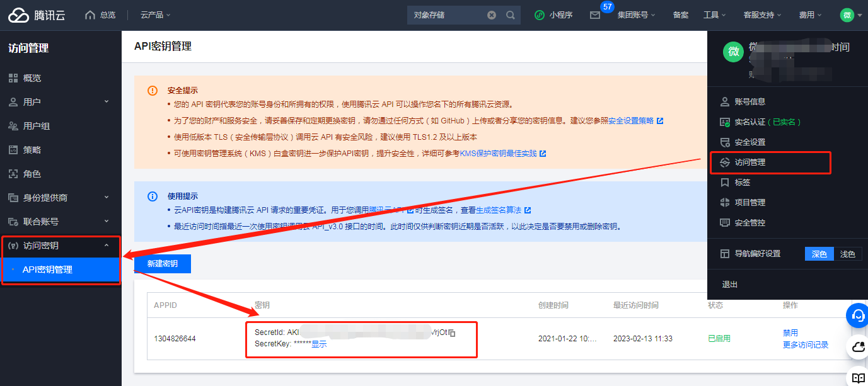Click the 用户组 people icon in sidebar

pos(13,126)
